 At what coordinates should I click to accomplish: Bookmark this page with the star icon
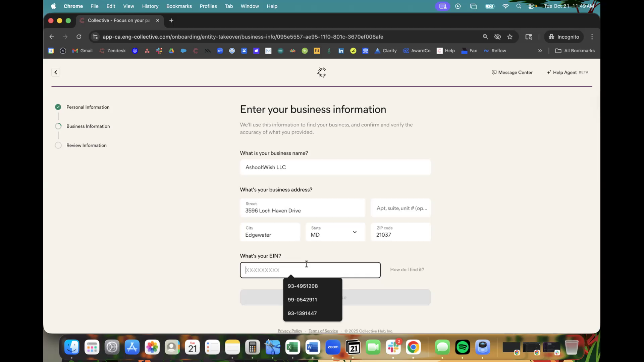point(510,37)
